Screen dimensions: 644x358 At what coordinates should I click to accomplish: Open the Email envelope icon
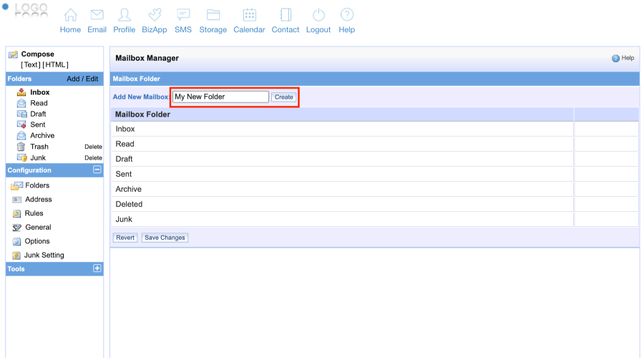coord(97,15)
